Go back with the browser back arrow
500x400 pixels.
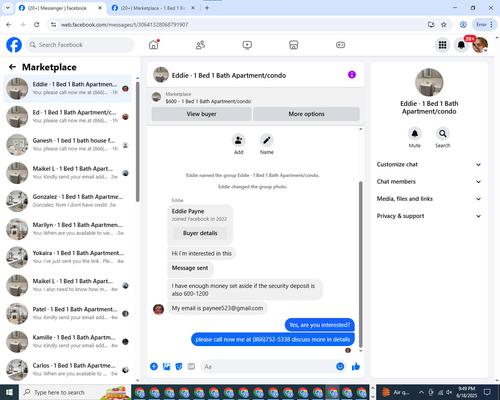tap(9, 24)
